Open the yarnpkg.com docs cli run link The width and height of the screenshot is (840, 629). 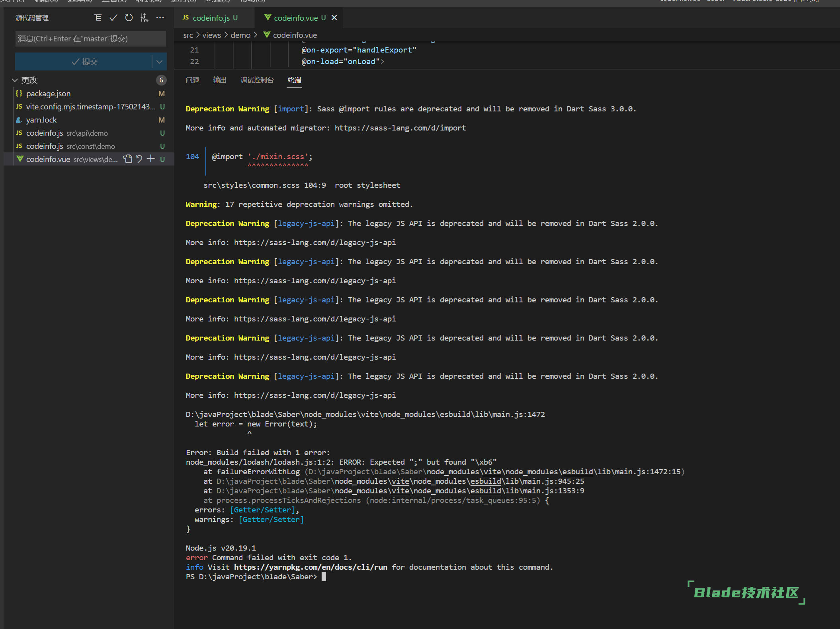click(x=311, y=567)
